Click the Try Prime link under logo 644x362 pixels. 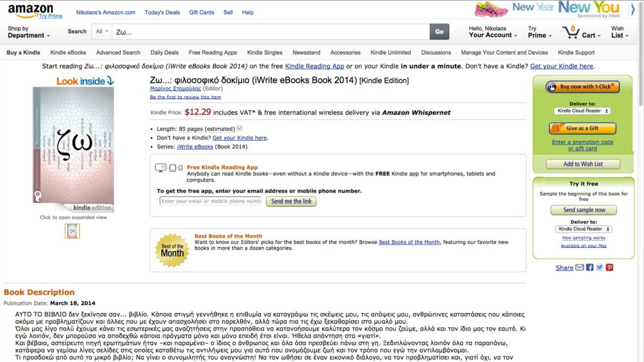(51, 16)
